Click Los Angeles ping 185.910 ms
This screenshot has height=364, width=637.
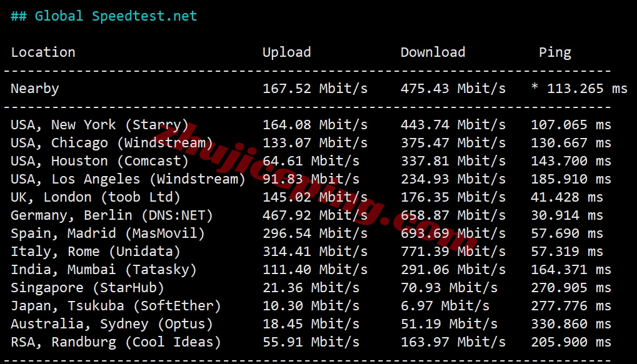coord(571,179)
